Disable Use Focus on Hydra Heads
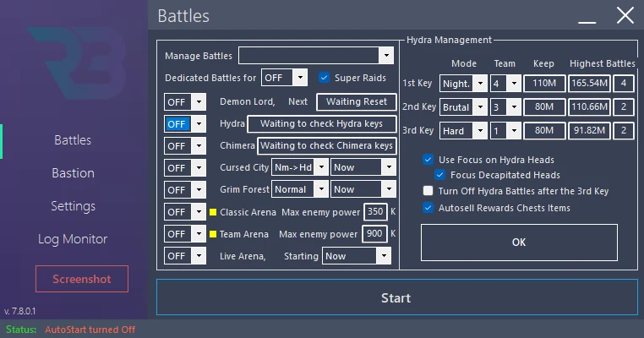 pos(428,160)
